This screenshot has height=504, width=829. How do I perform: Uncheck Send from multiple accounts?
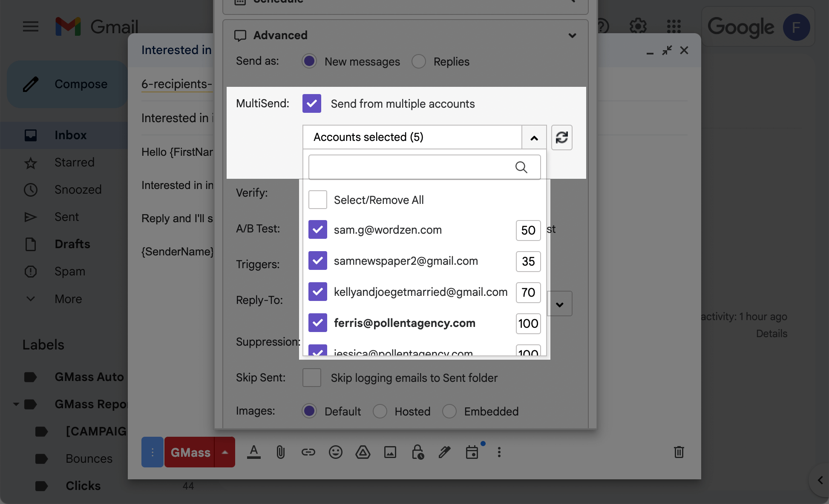tap(312, 103)
